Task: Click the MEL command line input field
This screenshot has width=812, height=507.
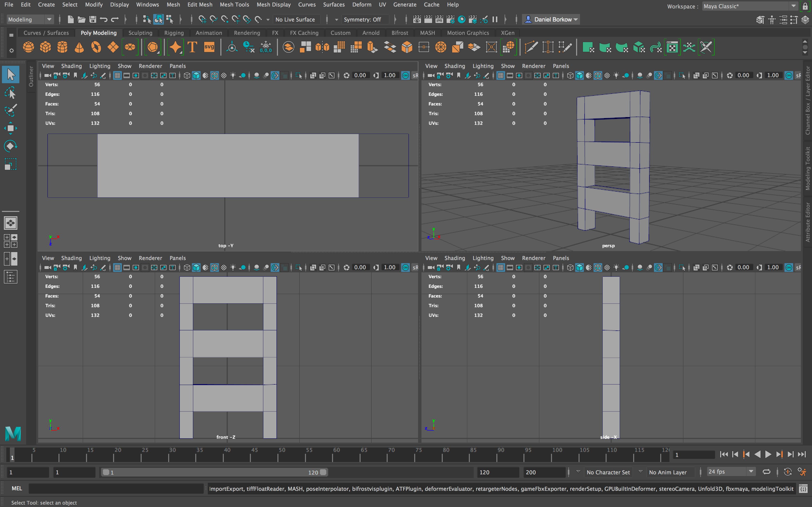Action: click(116, 489)
